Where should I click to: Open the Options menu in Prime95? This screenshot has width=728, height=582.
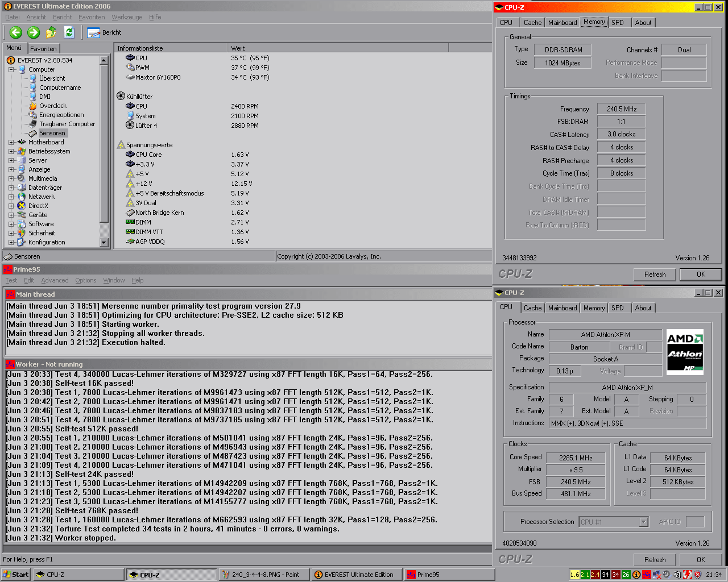tap(86, 280)
